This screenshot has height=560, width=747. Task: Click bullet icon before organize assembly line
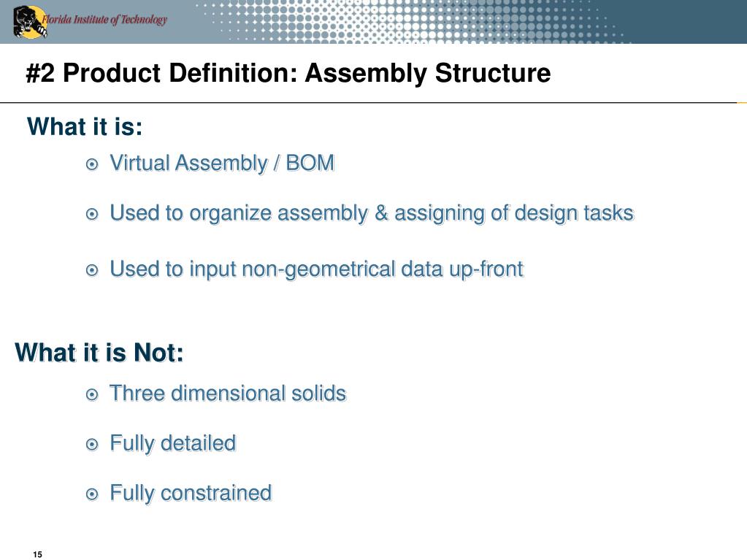[92, 214]
